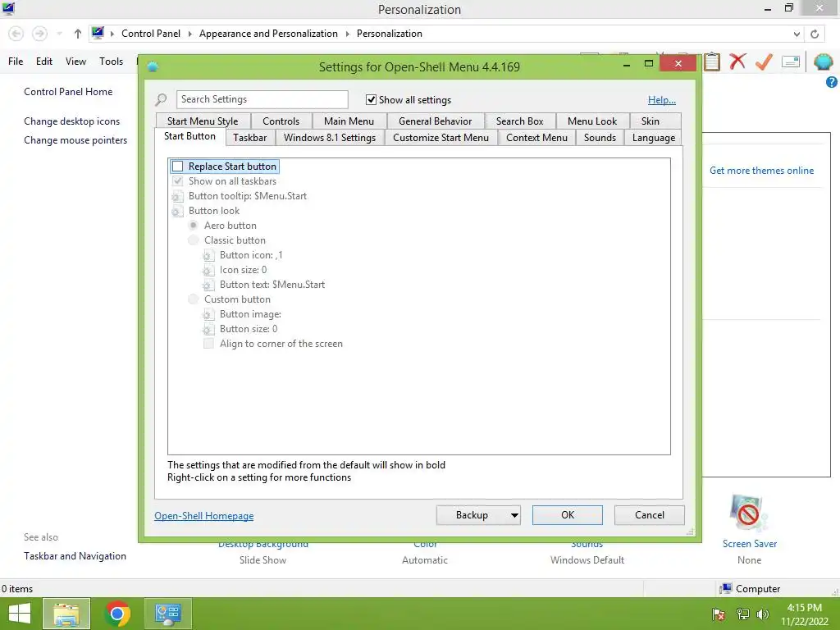This screenshot has width=840, height=630.
Task: Open the Sounds tab
Action: coord(600,138)
